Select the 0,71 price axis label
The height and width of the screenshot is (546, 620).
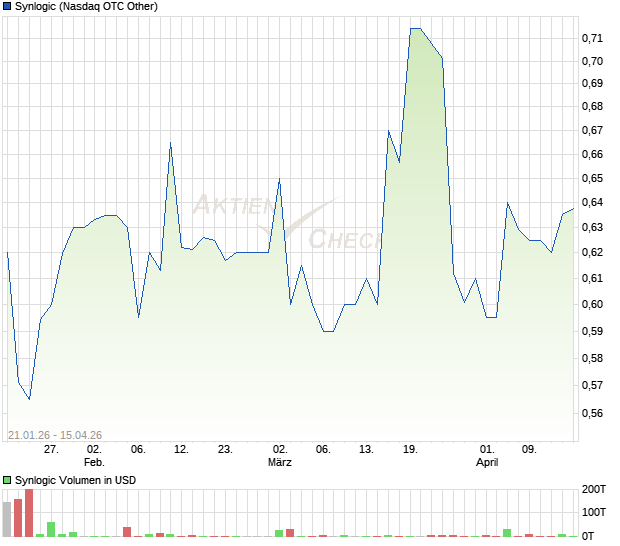[592, 38]
